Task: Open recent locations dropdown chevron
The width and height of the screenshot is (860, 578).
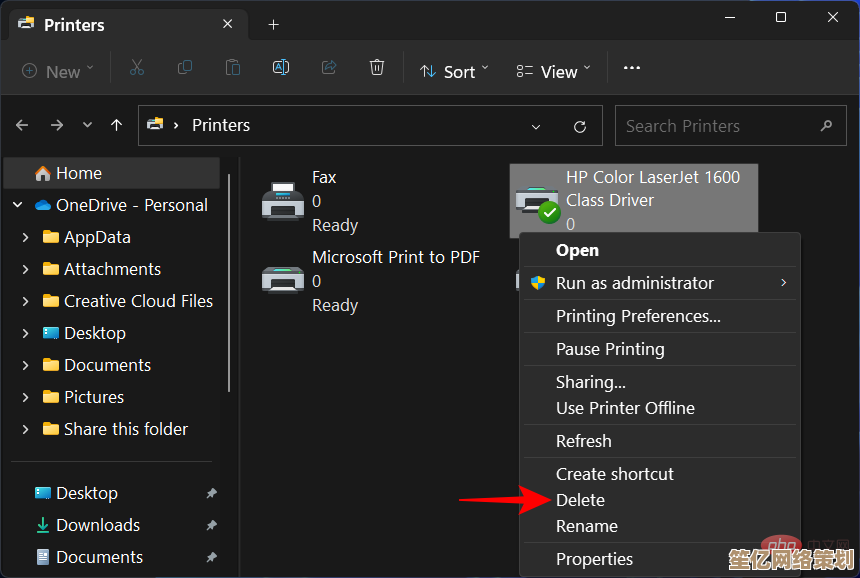Action: tap(87, 126)
